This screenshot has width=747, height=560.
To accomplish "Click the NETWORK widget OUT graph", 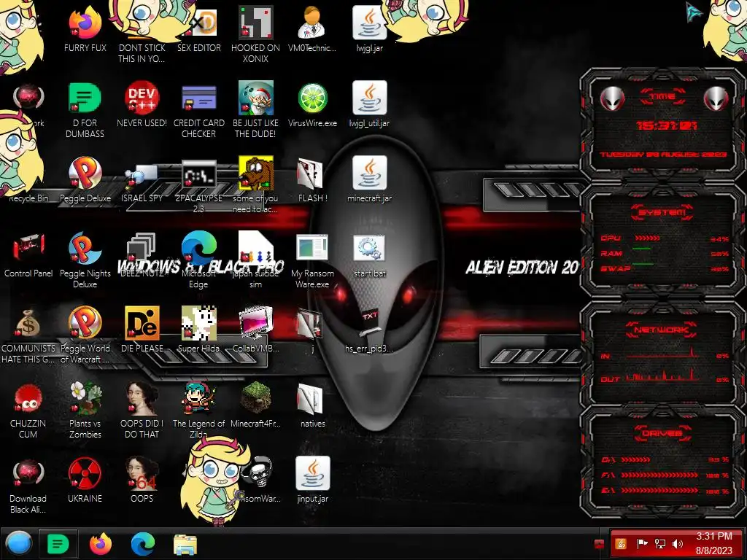I will pyautogui.click(x=662, y=376).
